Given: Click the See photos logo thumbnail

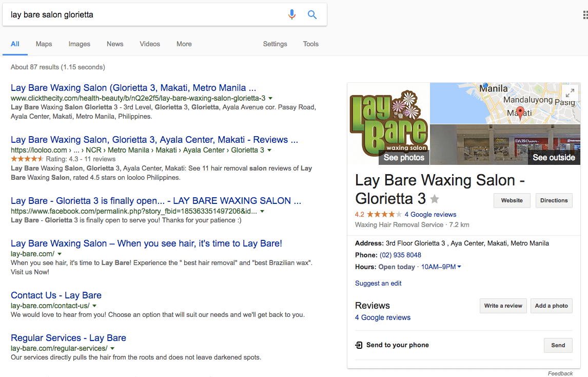Looking at the screenshot, I should pyautogui.click(x=388, y=124).
